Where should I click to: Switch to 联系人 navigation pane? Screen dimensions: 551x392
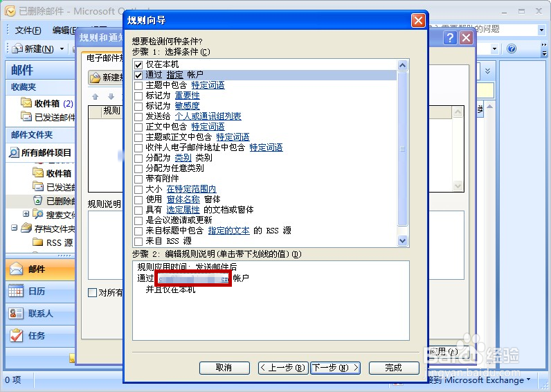(x=40, y=314)
